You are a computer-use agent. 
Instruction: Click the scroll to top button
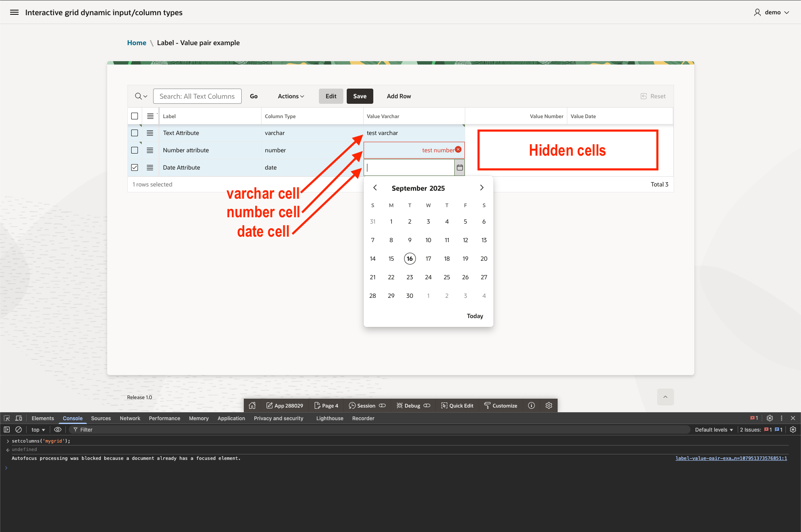(665, 397)
